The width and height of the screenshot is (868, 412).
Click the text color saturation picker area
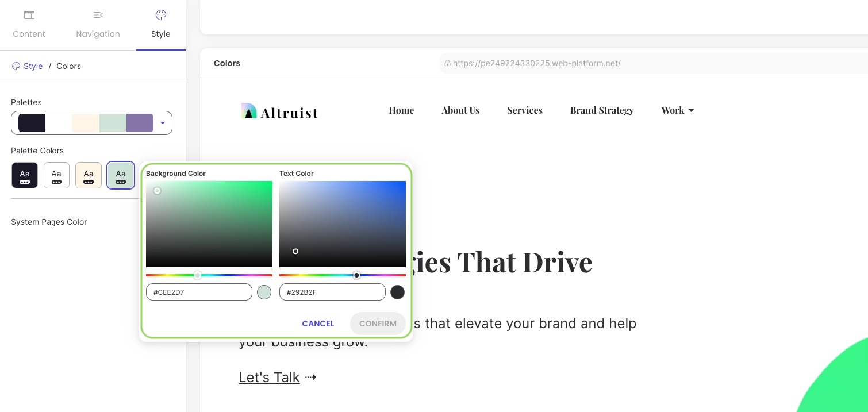click(343, 224)
